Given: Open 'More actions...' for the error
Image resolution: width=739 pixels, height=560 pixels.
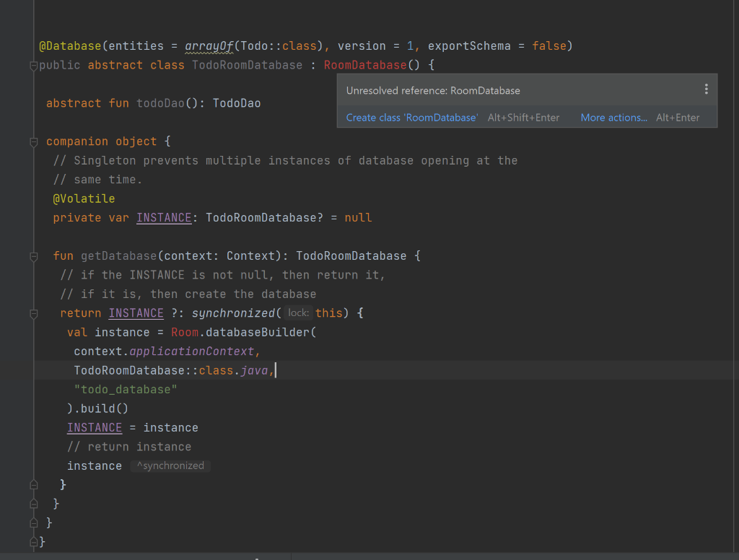Looking at the screenshot, I should [x=613, y=116].
